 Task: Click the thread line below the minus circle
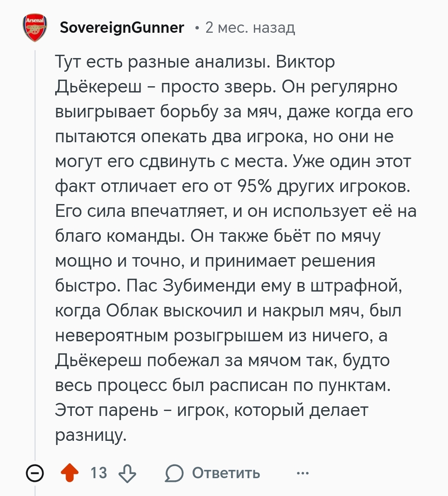(35, 489)
